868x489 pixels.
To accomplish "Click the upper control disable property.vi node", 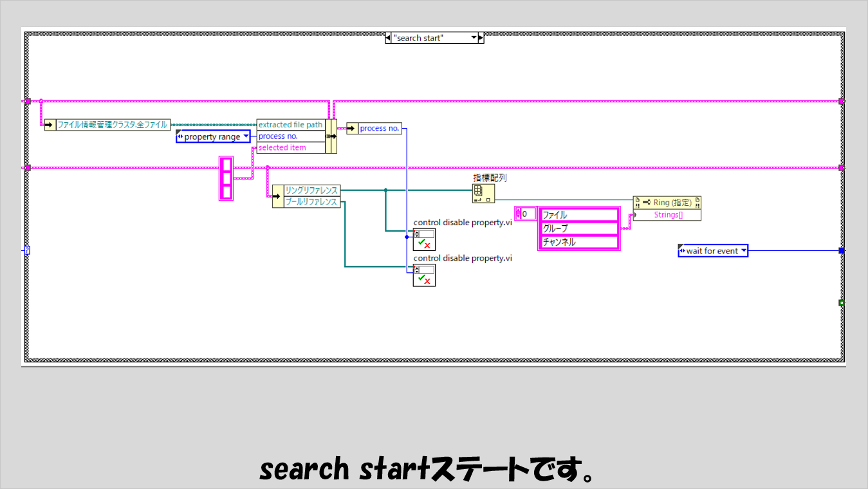I will 424,239.
